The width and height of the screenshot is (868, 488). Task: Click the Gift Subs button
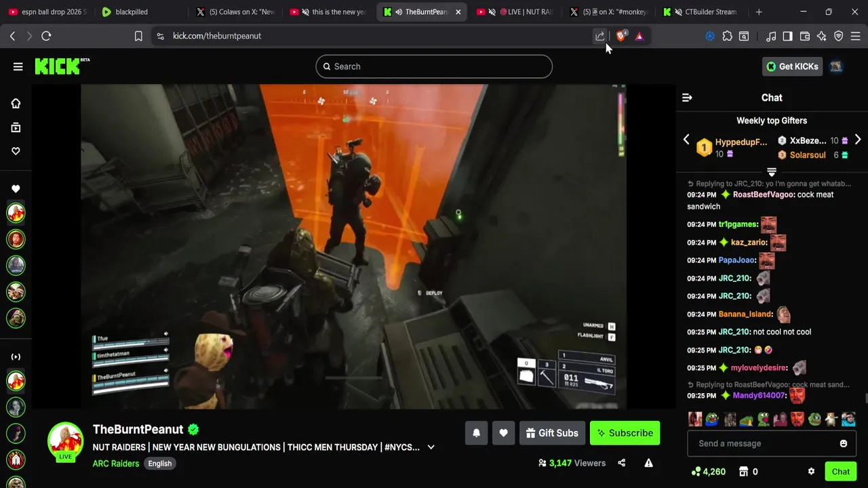click(551, 433)
